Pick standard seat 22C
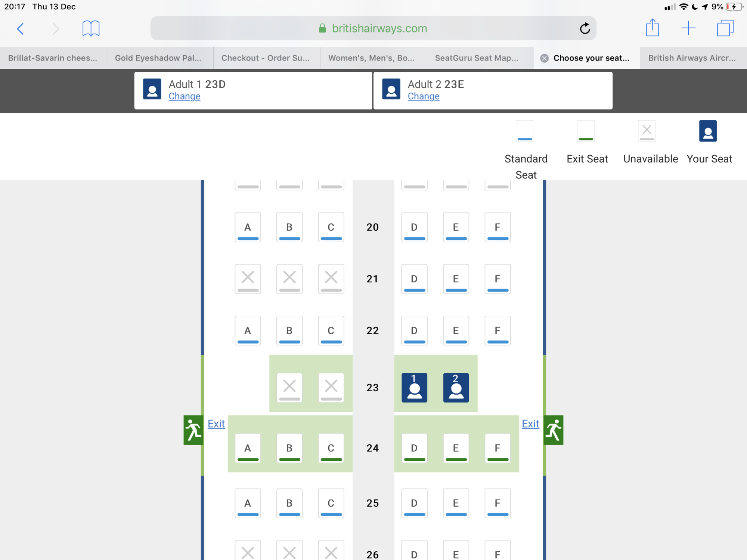The image size is (747, 560). [331, 331]
